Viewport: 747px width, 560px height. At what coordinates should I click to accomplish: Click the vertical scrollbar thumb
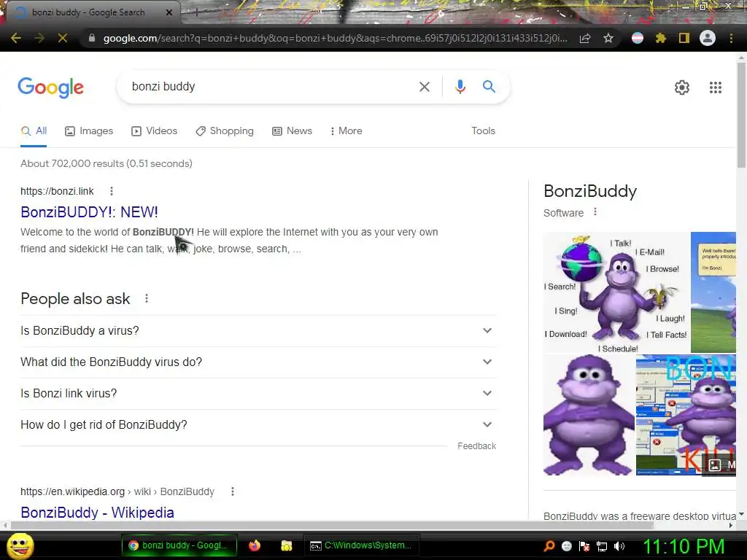click(741, 114)
